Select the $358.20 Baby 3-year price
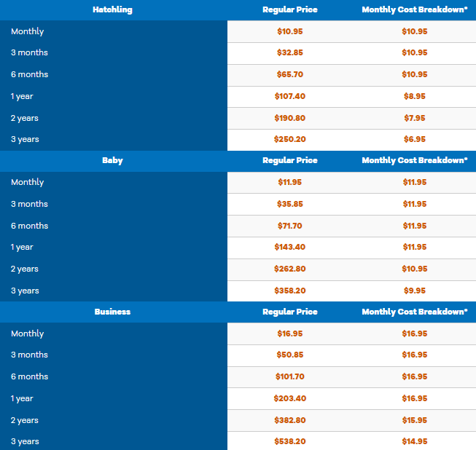476x450 pixels. click(x=289, y=291)
